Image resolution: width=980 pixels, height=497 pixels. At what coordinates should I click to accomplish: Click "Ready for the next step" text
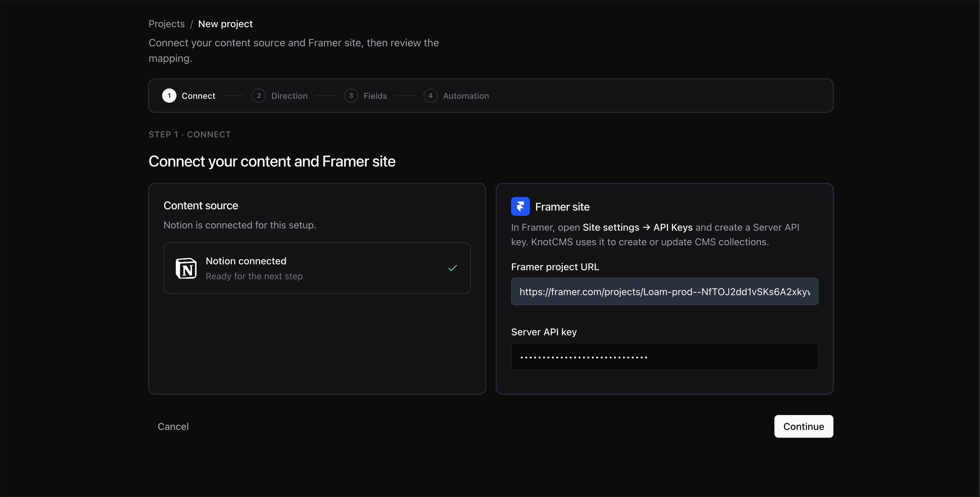(254, 276)
